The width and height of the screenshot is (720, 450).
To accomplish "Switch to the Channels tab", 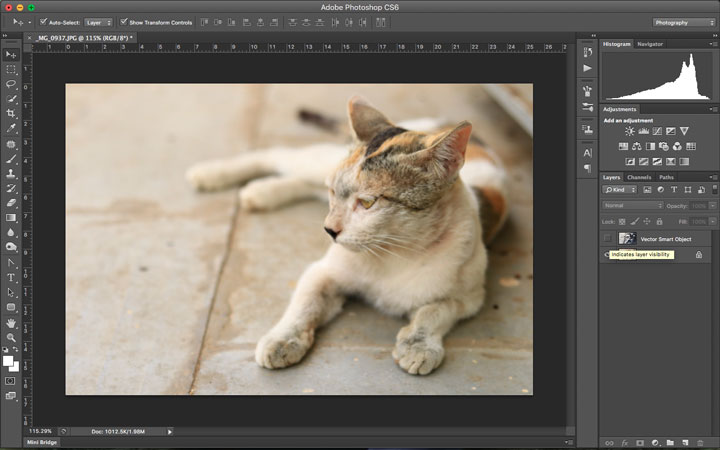I will (639, 177).
